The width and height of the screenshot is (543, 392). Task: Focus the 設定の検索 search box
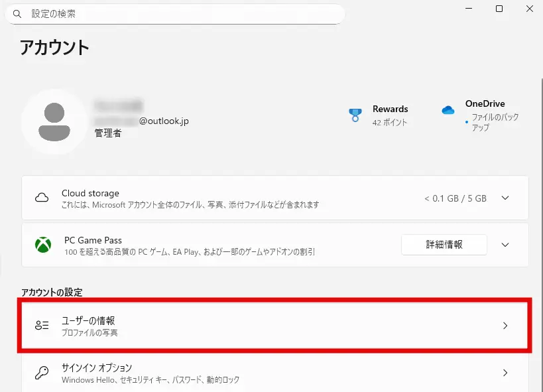pos(175,14)
